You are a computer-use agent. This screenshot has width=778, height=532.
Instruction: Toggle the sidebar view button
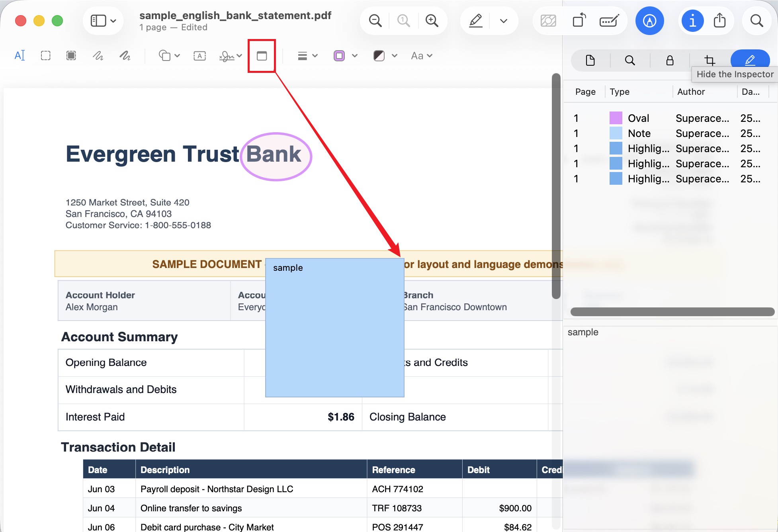tap(98, 21)
